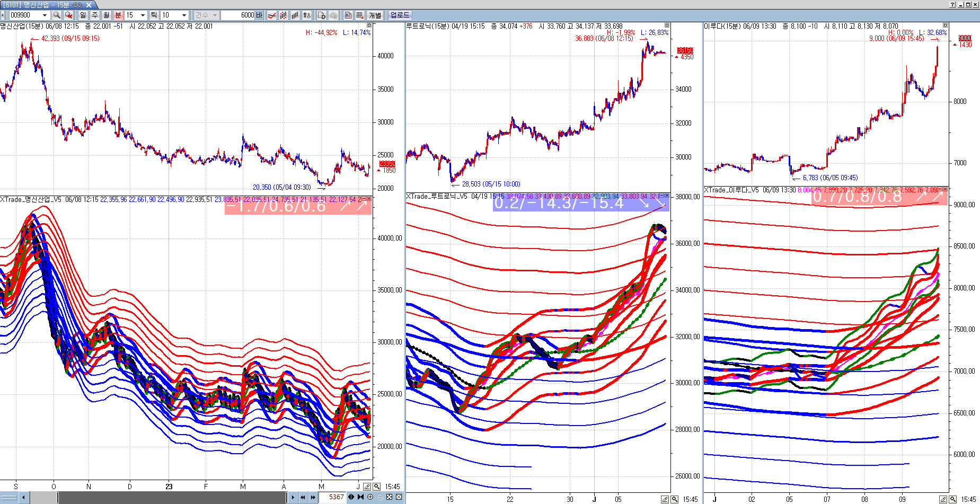Open the stock code 009900 dropdown
Screen dimensions: 980x504
click(x=45, y=15)
